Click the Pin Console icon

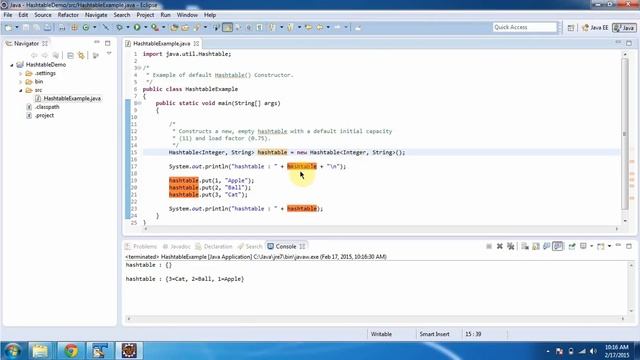click(x=572, y=246)
